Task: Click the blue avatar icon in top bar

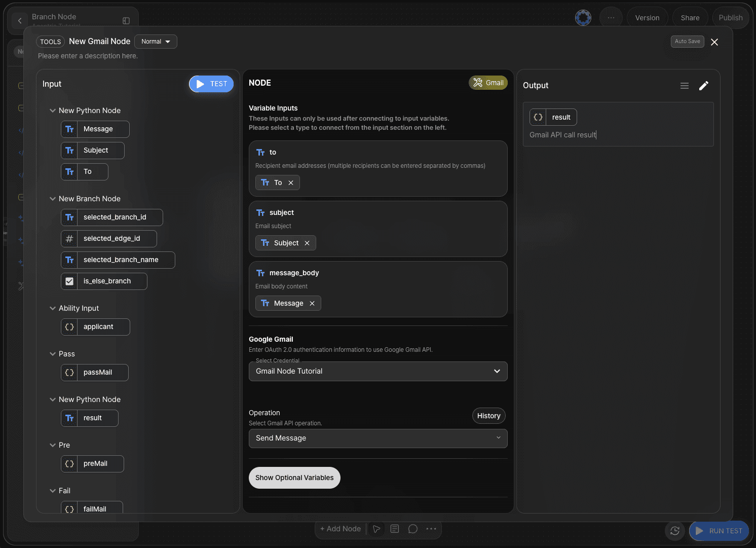Action: (583, 18)
